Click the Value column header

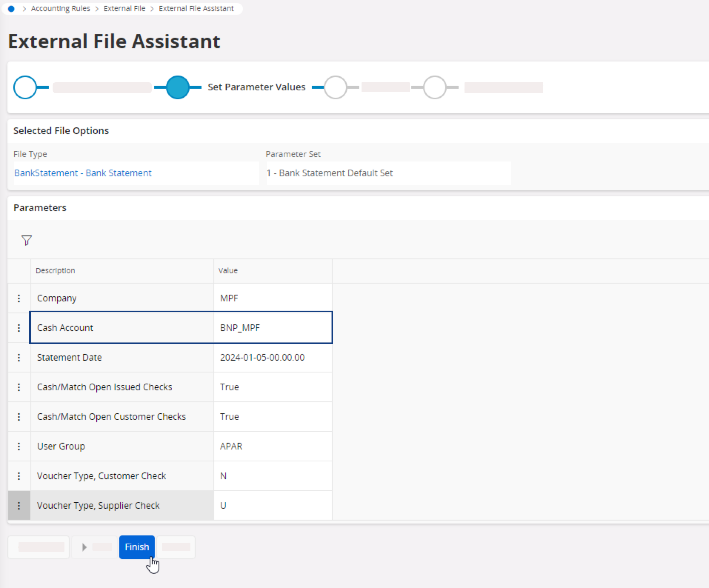pyautogui.click(x=228, y=271)
